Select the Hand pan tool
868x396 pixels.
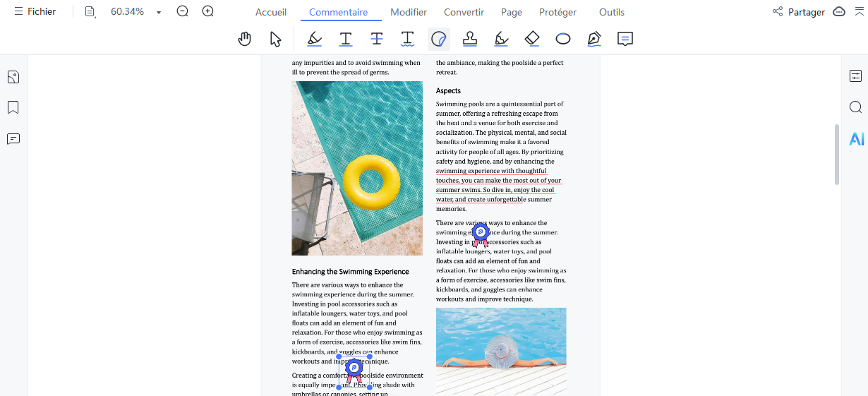click(245, 39)
